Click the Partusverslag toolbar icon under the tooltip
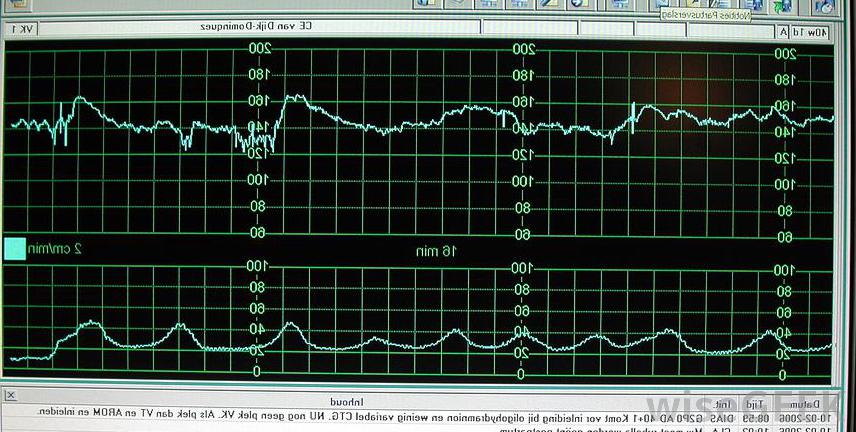 pyautogui.click(x=693, y=5)
